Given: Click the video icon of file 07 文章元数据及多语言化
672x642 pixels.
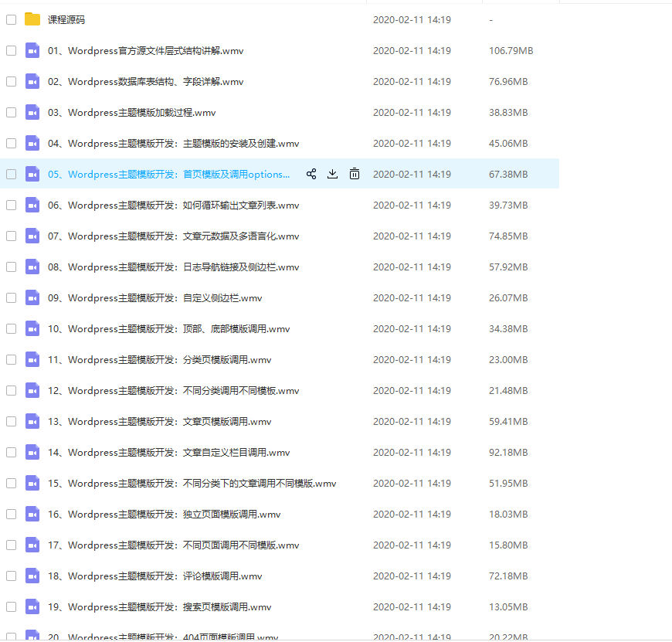Looking at the screenshot, I should pos(32,236).
